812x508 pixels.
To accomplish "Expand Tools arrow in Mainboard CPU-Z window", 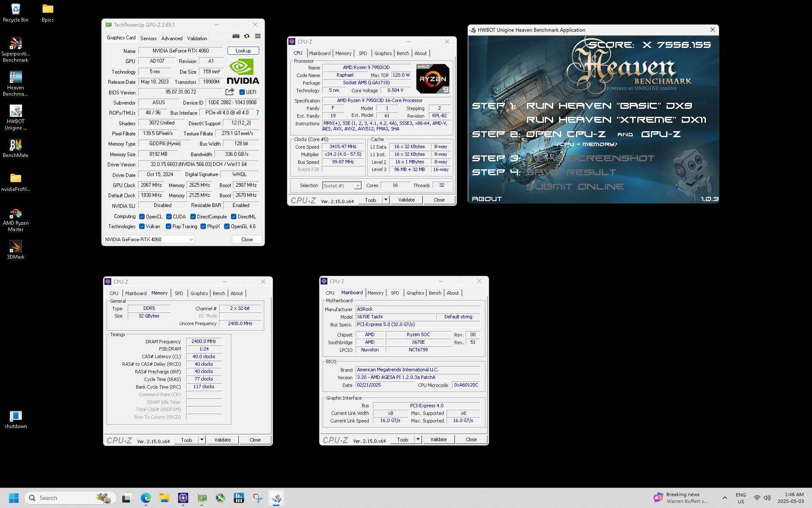I will coord(418,439).
